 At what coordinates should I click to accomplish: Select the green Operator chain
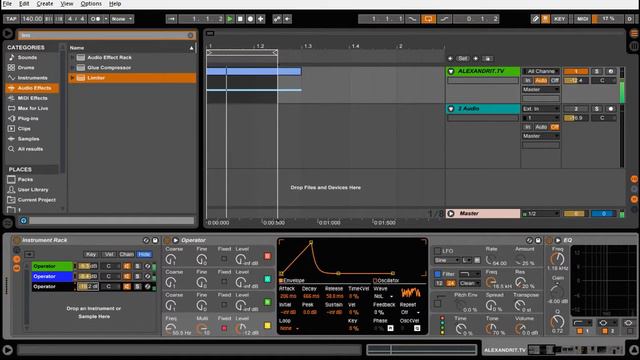click(52, 266)
